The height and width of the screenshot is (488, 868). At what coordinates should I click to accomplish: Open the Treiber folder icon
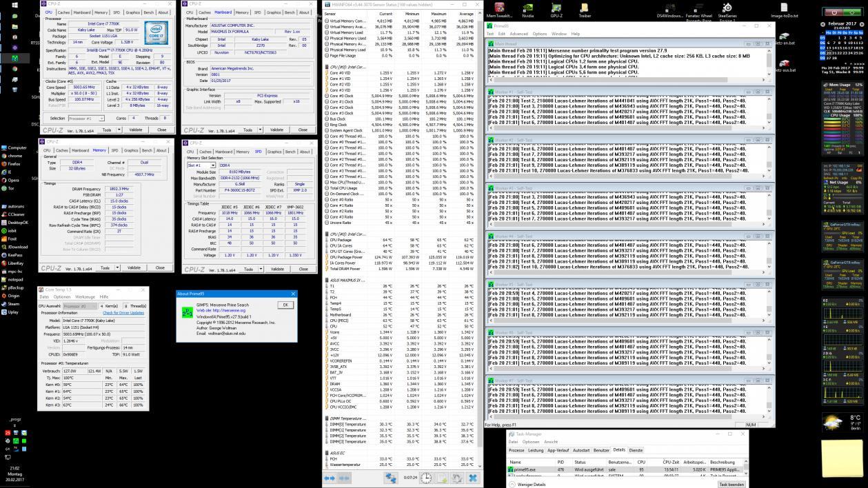[x=585, y=10]
